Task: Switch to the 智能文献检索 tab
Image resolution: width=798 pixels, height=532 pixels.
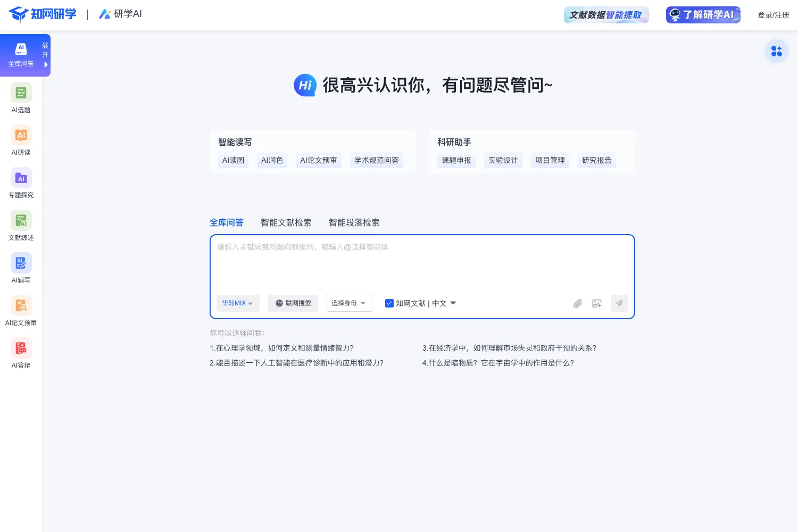Action: tap(286, 222)
